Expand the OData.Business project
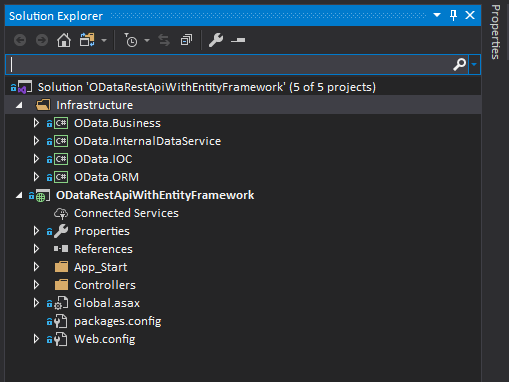This screenshot has width=509, height=382. tap(36, 123)
